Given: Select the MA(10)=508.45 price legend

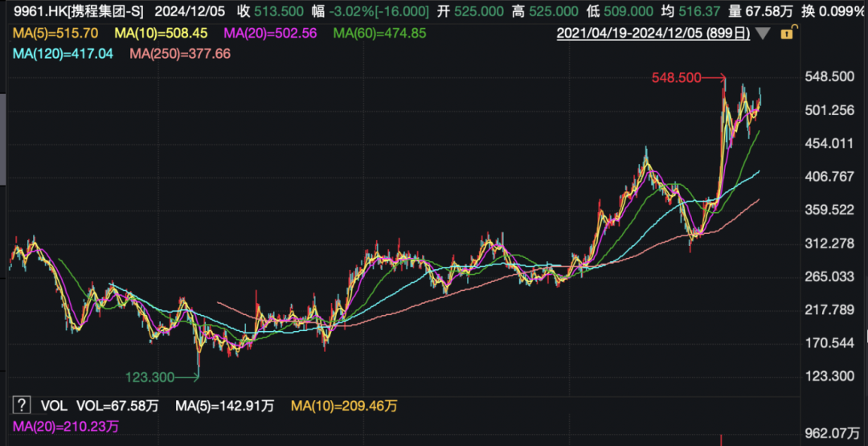Looking at the screenshot, I should (162, 34).
